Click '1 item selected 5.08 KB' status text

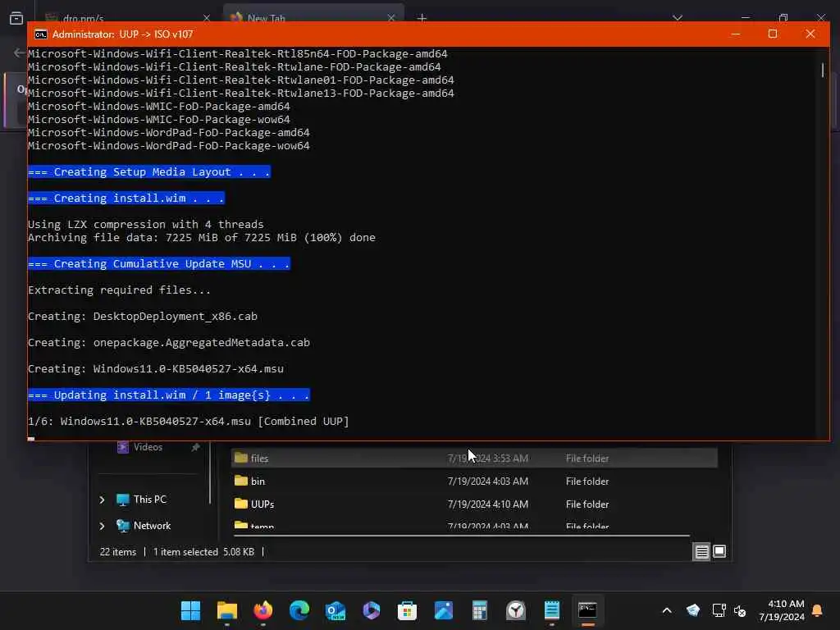pyautogui.click(x=203, y=552)
